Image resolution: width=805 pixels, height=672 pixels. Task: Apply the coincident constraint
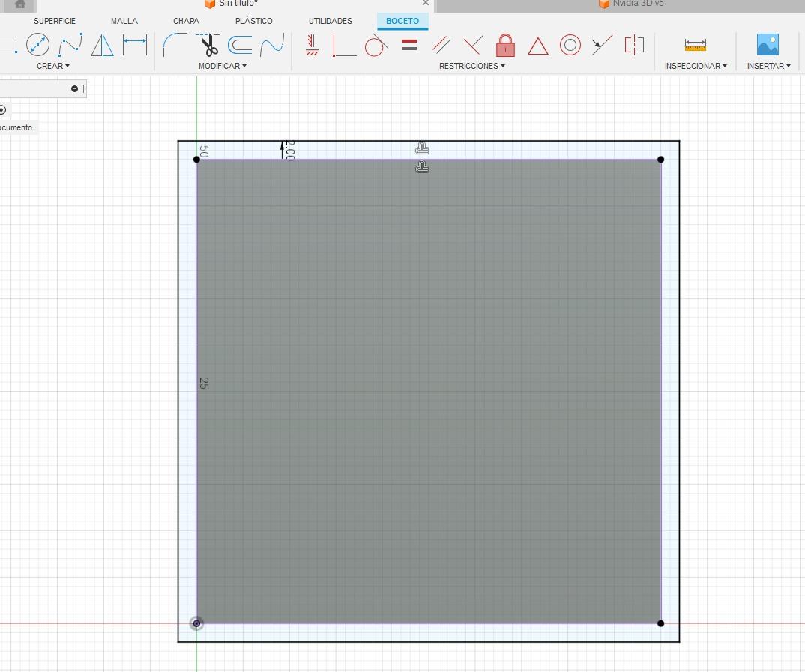coord(344,45)
